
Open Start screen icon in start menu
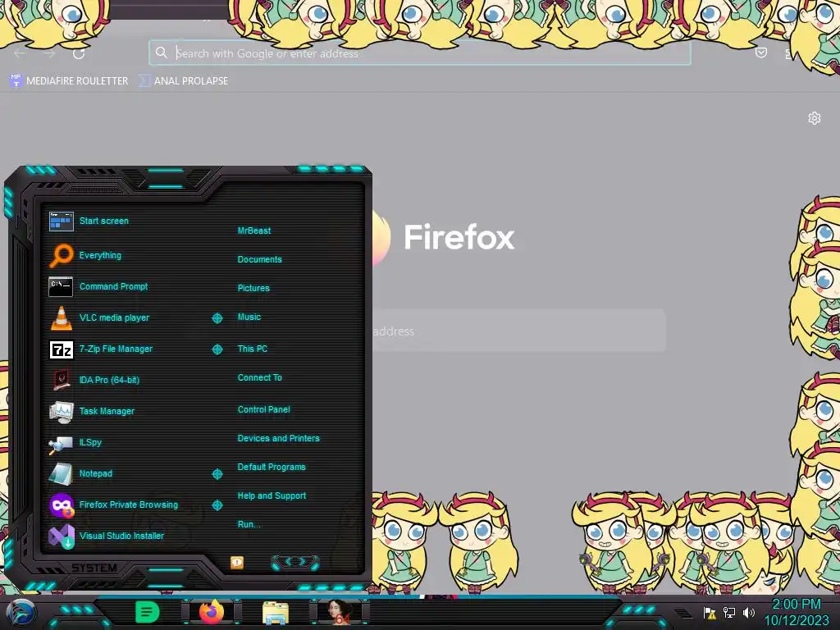[x=61, y=221]
